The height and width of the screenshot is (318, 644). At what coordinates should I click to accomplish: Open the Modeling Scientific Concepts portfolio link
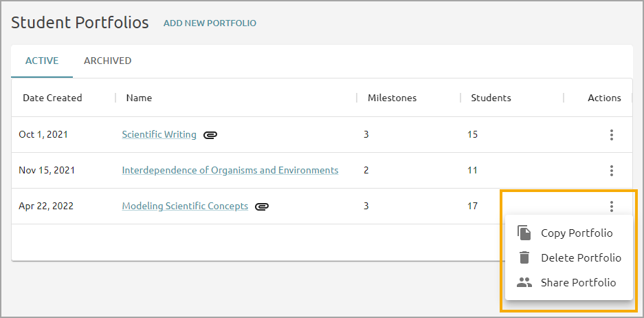[x=185, y=206]
